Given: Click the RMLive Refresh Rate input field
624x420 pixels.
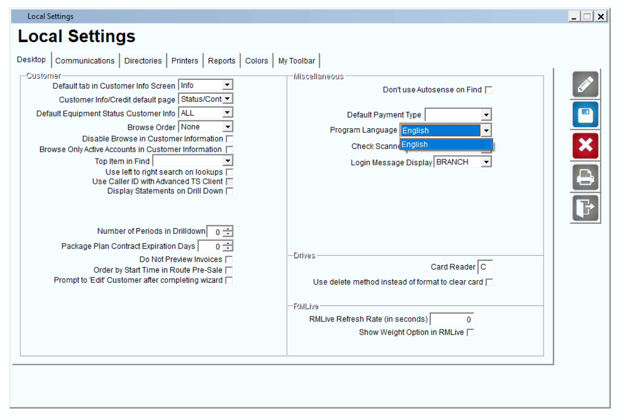Looking at the screenshot, I should (452, 319).
